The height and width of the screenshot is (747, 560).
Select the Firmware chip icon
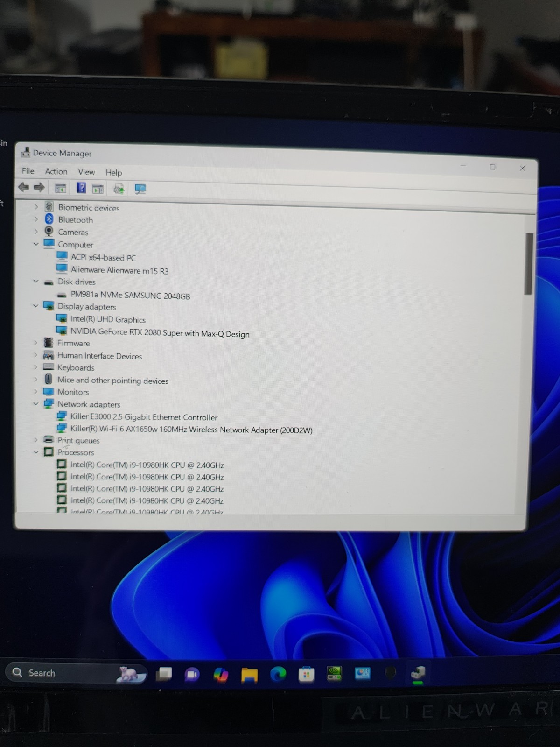[49, 342]
